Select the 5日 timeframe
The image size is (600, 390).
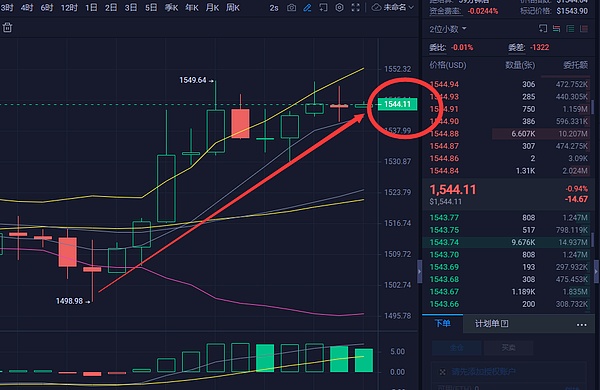coord(151,8)
